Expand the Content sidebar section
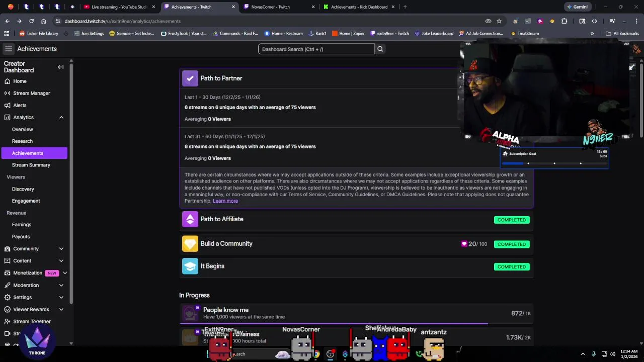644x362 pixels. click(x=61, y=261)
